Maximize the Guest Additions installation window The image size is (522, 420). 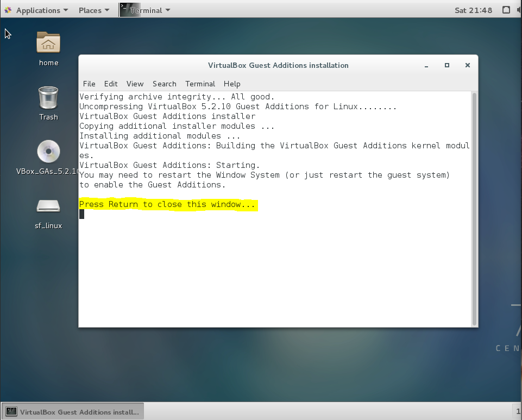(x=447, y=65)
